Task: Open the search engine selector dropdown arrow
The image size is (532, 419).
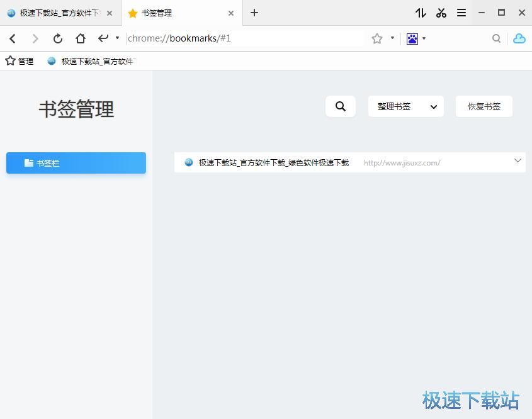Action: 424,38
